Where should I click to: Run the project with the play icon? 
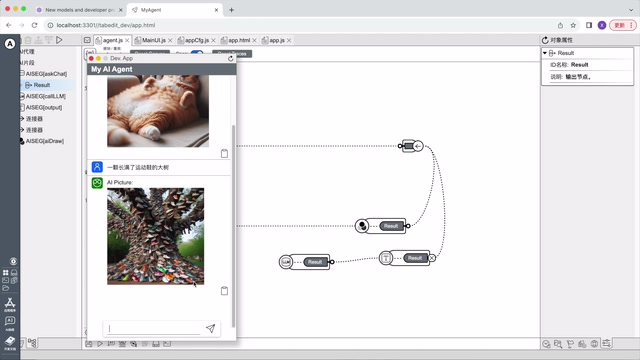click(59, 40)
